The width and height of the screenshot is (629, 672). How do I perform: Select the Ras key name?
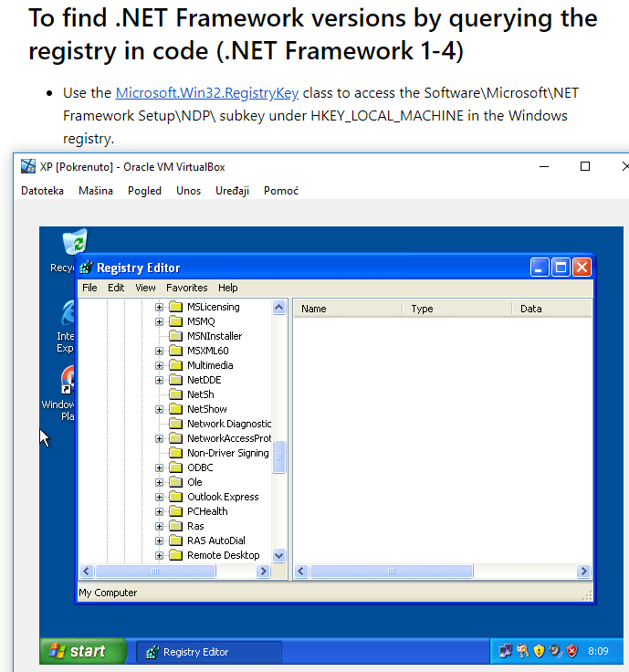point(195,526)
